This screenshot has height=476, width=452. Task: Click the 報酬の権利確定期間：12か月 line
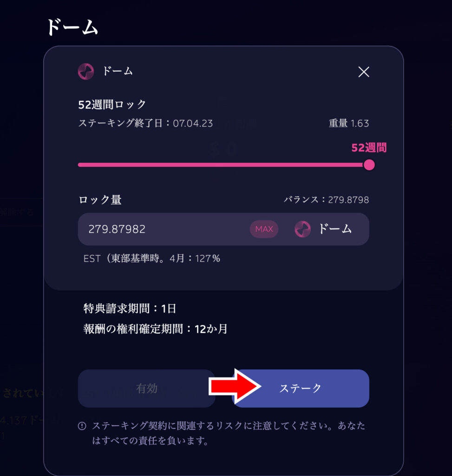[x=156, y=329]
